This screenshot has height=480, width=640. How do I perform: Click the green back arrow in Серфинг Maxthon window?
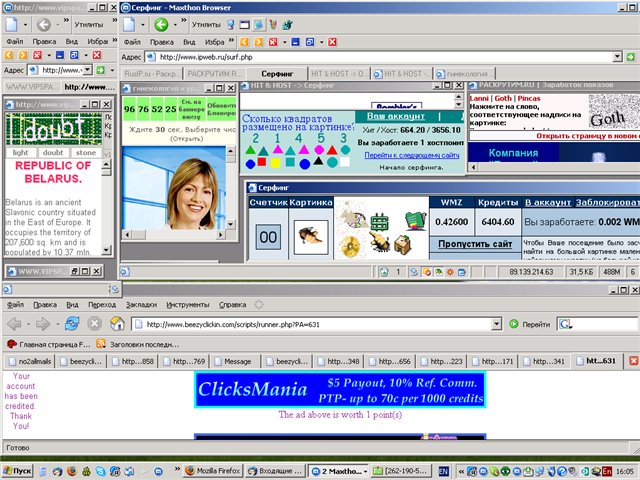pos(161,24)
